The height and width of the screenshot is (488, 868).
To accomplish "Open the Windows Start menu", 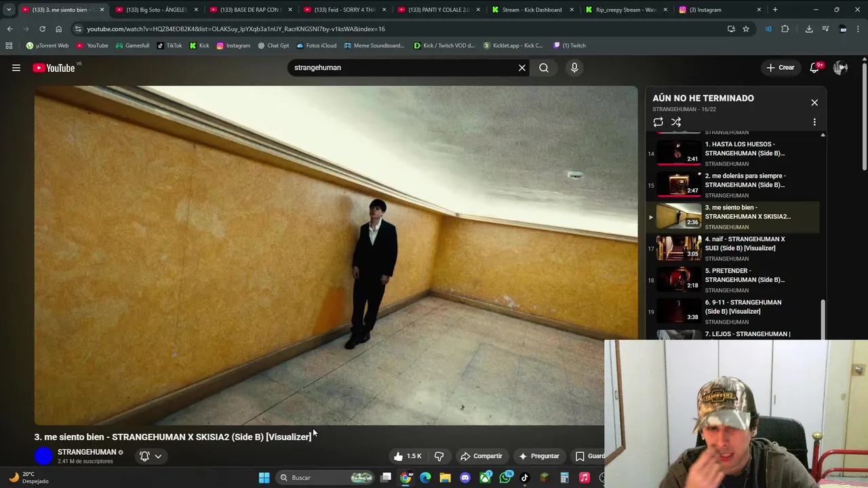I will click(x=264, y=478).
